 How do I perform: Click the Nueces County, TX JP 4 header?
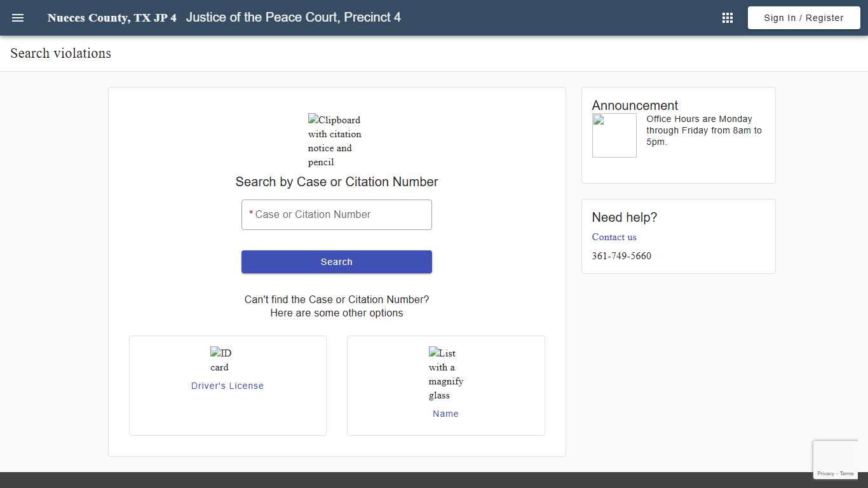tap(112, 17)
